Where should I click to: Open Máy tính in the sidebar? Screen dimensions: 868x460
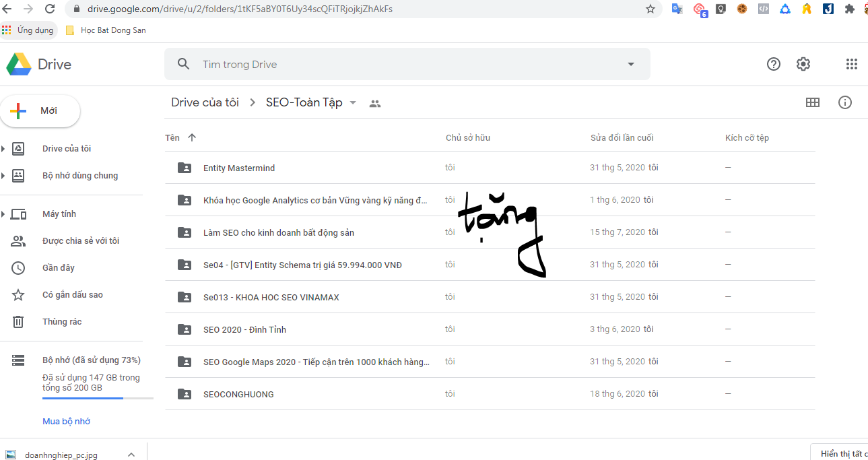59,214
